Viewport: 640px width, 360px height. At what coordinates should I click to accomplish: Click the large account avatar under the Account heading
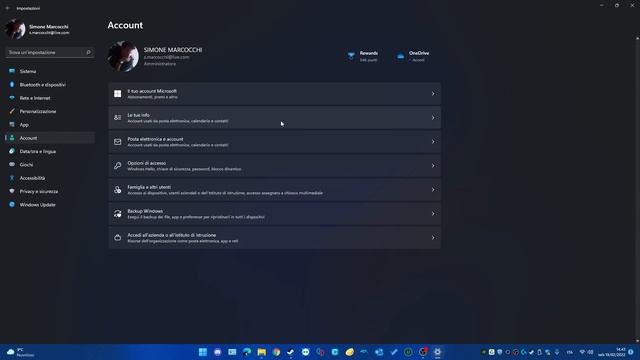(123, 56)
